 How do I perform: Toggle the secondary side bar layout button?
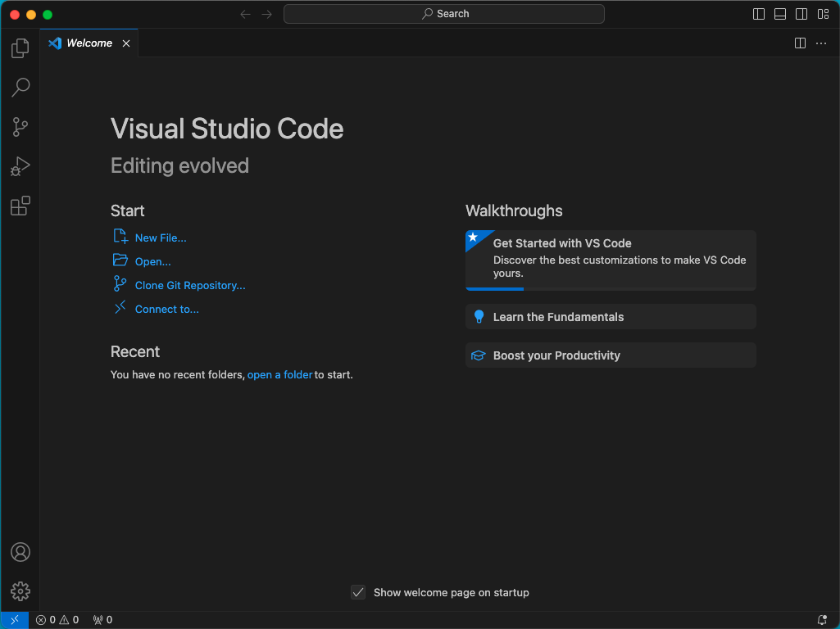point(801,14)
